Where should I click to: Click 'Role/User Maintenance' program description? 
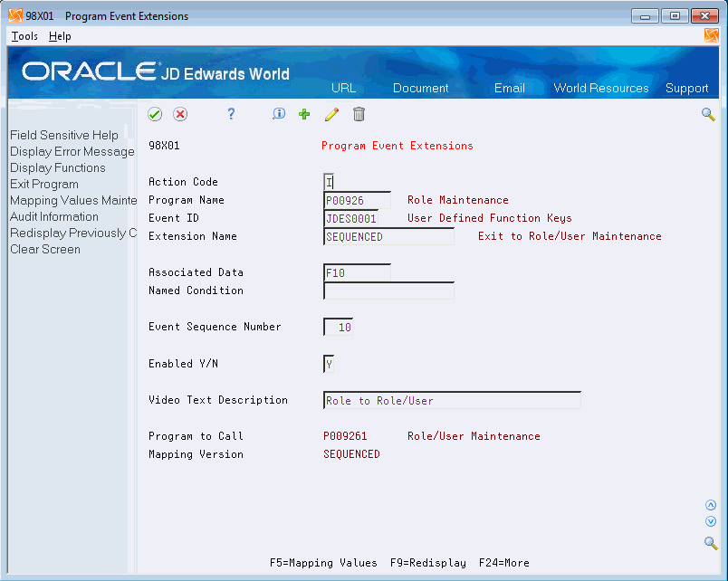point(474,436)
